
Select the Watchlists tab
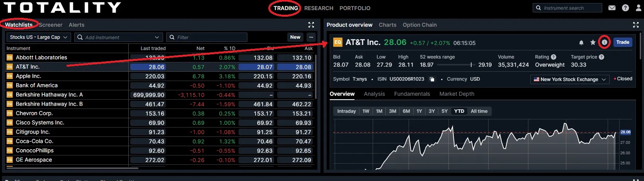(x=19, y=25)
